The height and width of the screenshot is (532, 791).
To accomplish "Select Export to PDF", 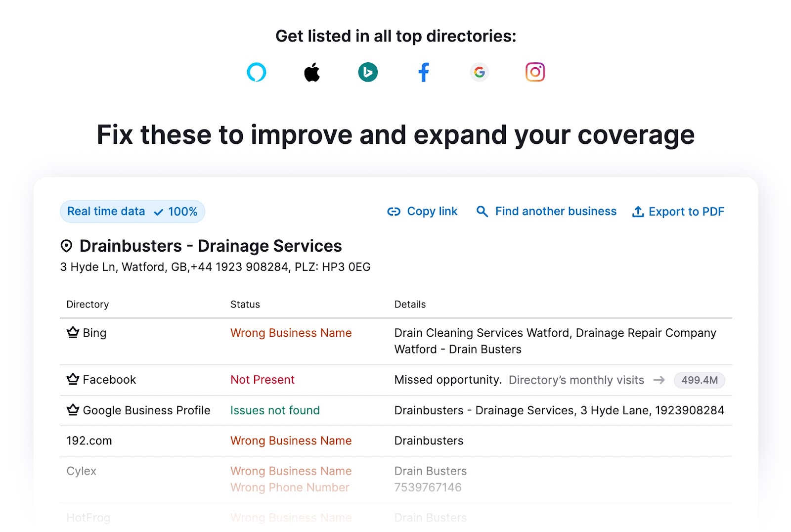I will pos(687,211).
